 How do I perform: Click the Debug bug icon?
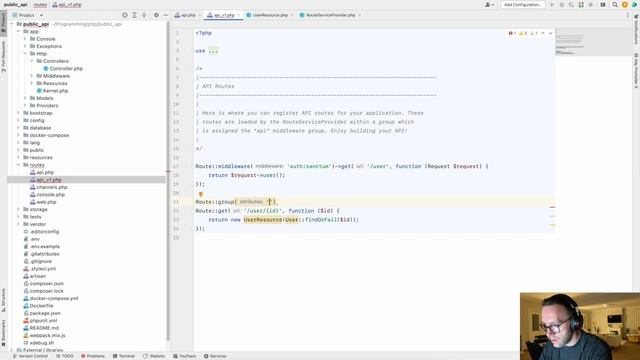click(x=562, y=5)
